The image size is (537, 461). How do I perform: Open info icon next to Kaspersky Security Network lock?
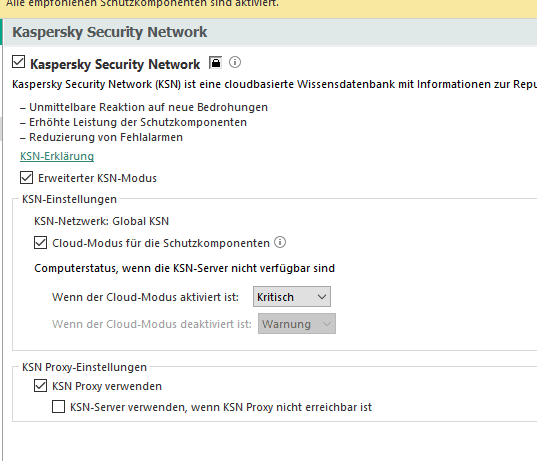[x=235, y=62]
